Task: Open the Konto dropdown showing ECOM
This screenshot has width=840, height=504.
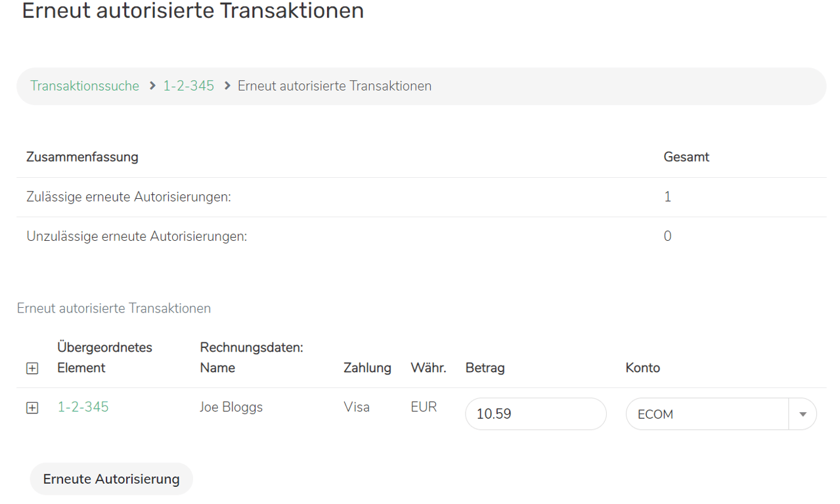Action: coord(802,415)
